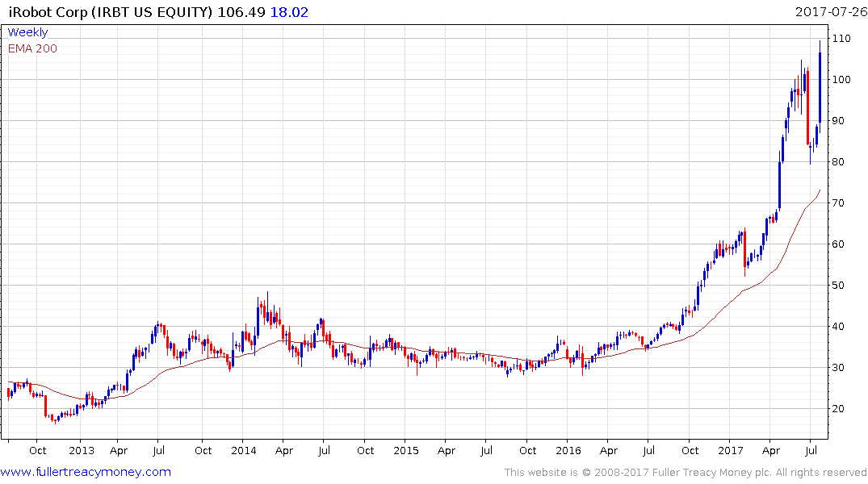The width and height of the screenshot is (868, 484).
Task: Click the 110 price axis label
Action: pos(841,39)
